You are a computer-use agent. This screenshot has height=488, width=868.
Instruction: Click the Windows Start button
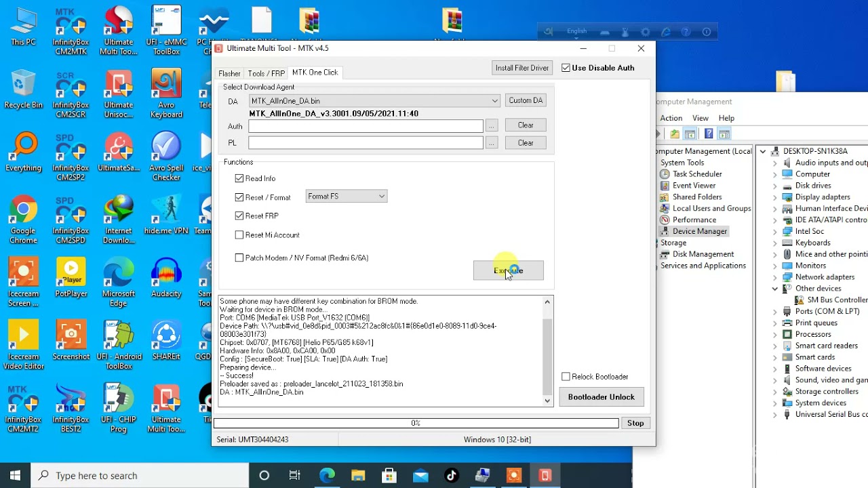click(15, 476)
